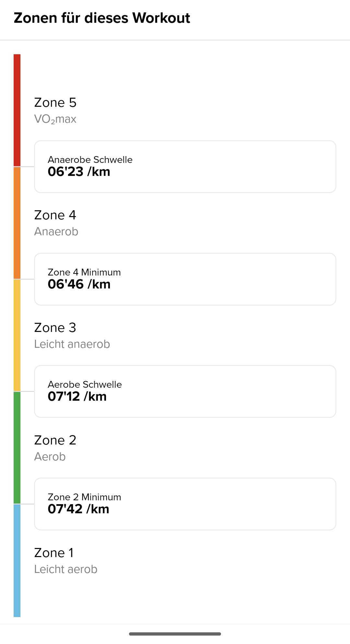350x644 pixels.
Task: Tap the orange Zone 4 color bar
Action: pos(17,223)
